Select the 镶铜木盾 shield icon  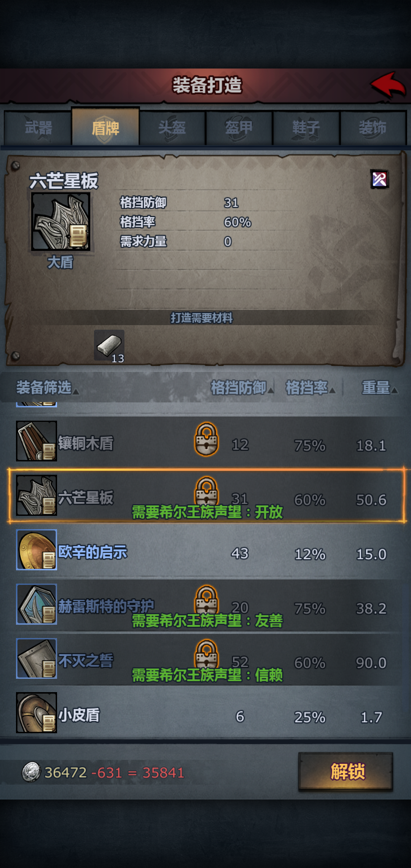(37, 441)
